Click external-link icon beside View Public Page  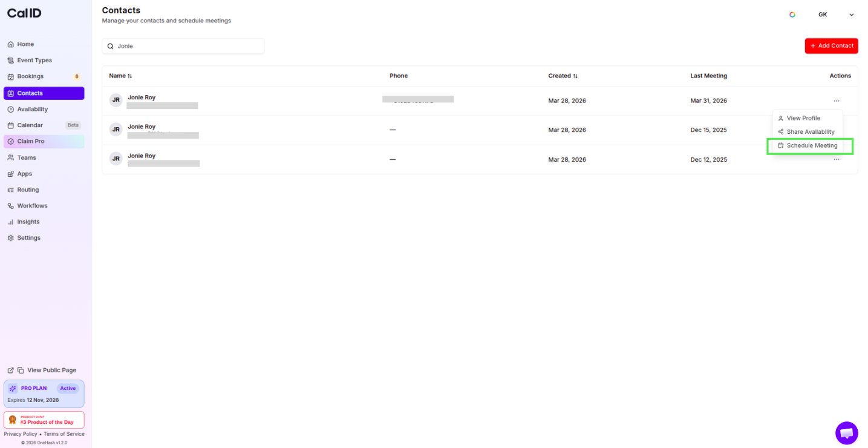pyautogui.click(x=10, y=371)
